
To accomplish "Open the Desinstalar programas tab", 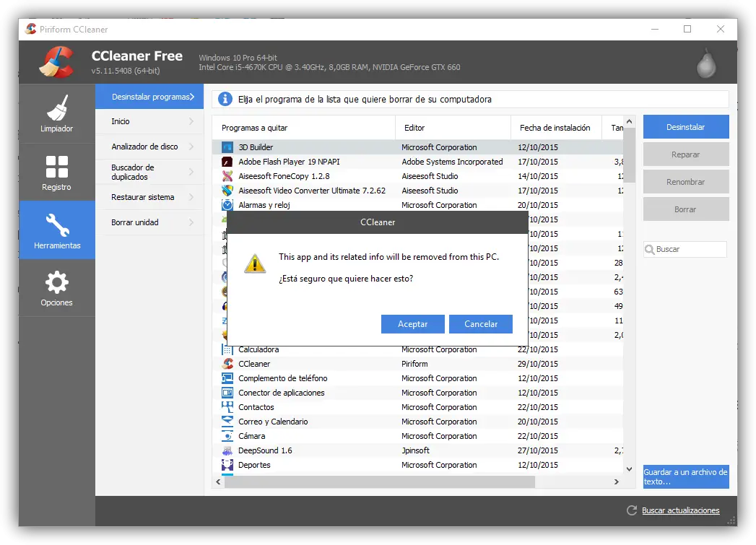I will 149,97.
